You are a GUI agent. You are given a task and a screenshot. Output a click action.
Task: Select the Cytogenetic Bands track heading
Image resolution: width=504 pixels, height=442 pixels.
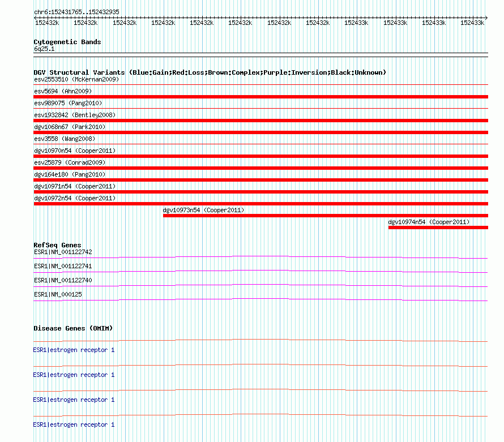tap(67, 42)
